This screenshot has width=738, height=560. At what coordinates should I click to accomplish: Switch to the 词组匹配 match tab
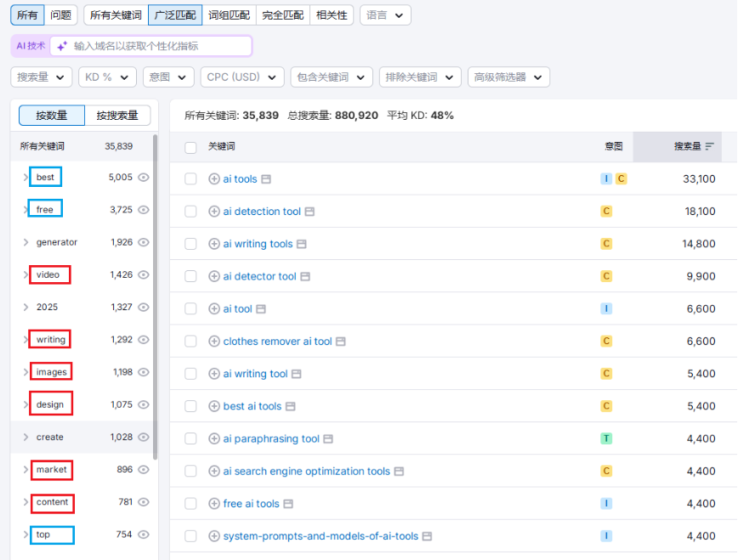click(230, 15)
